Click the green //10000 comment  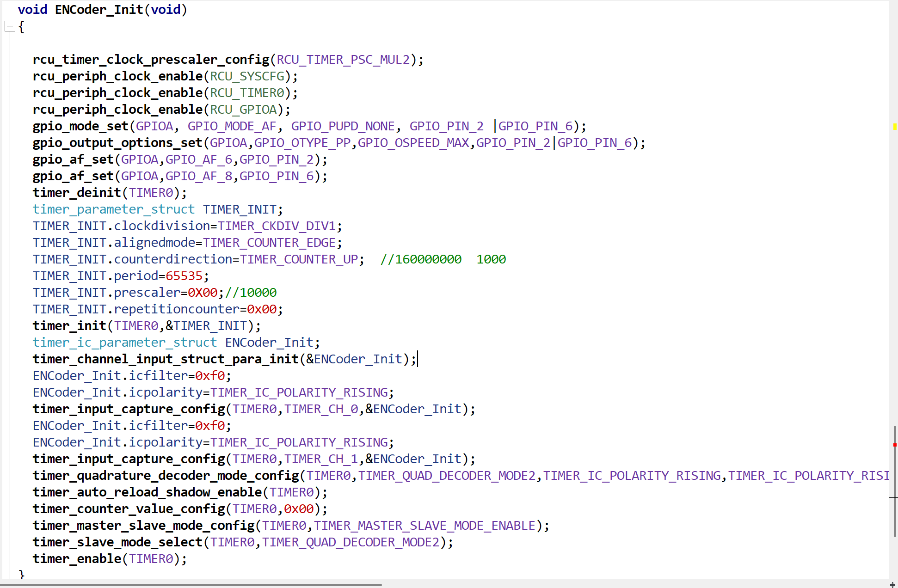pyautogui.click(x=251, y=293)
